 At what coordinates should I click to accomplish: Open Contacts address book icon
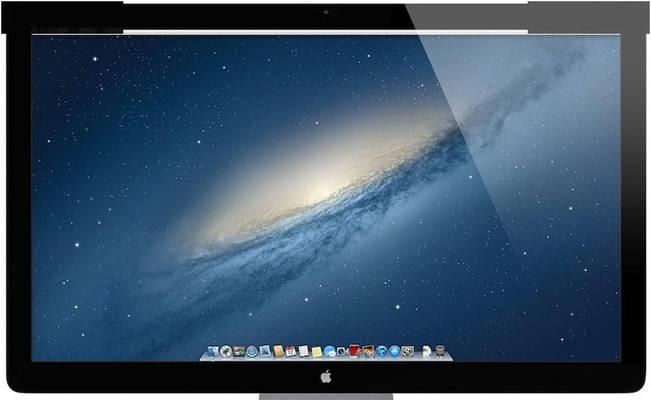[278, 351]
